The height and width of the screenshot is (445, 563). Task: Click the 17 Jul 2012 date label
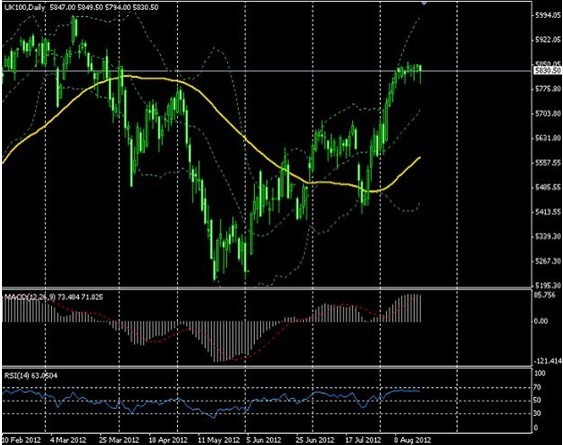click(363, 440)
